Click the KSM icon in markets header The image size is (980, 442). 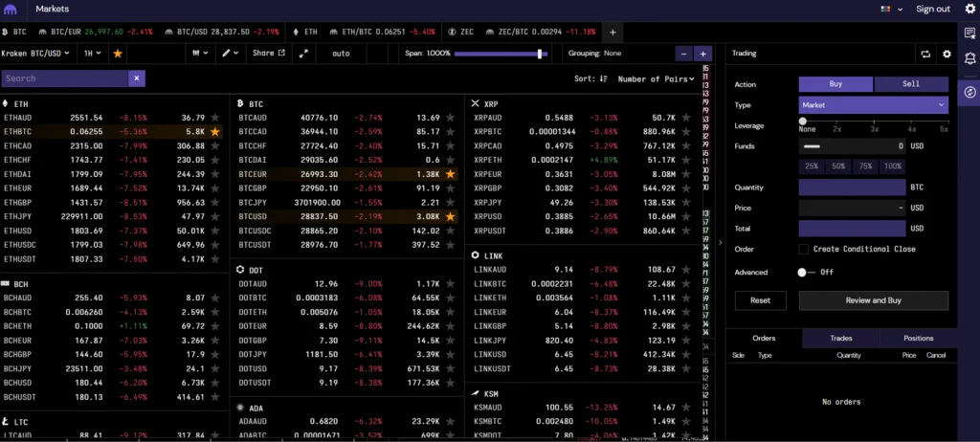click(x=475, y=394)
